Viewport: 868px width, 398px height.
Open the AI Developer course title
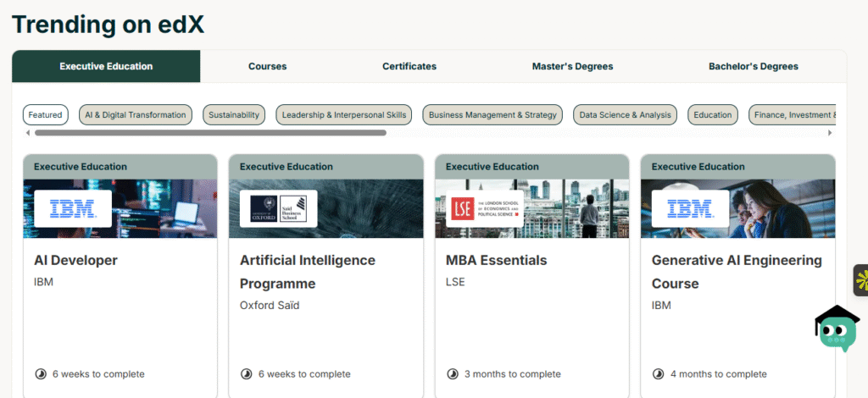tap(75, 260)
